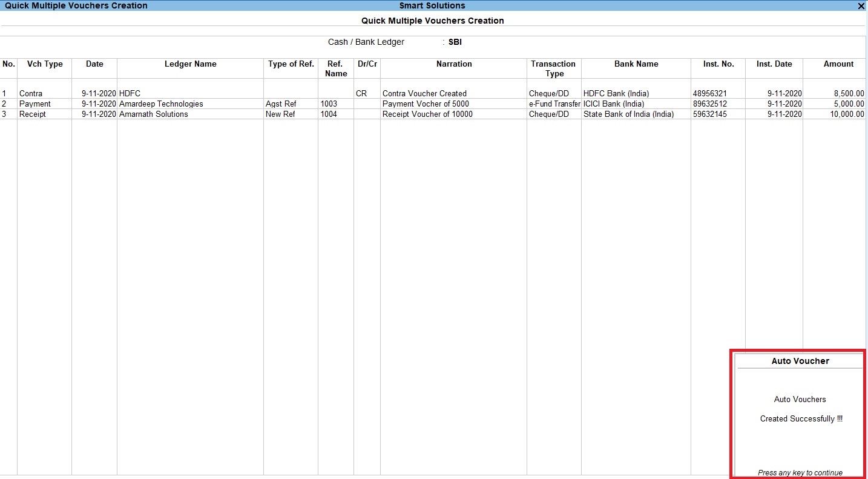Click the Narration column header
868x479 pixels.
[454, 64]
